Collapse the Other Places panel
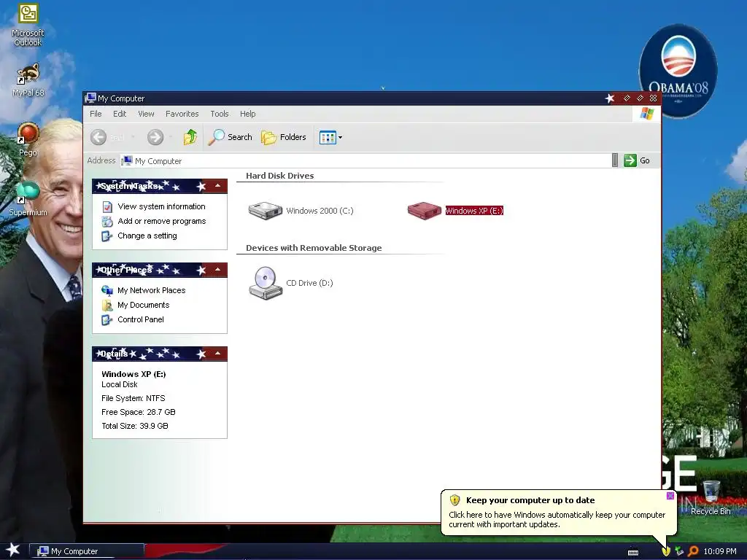747x560 pixels. click(217, 270)
